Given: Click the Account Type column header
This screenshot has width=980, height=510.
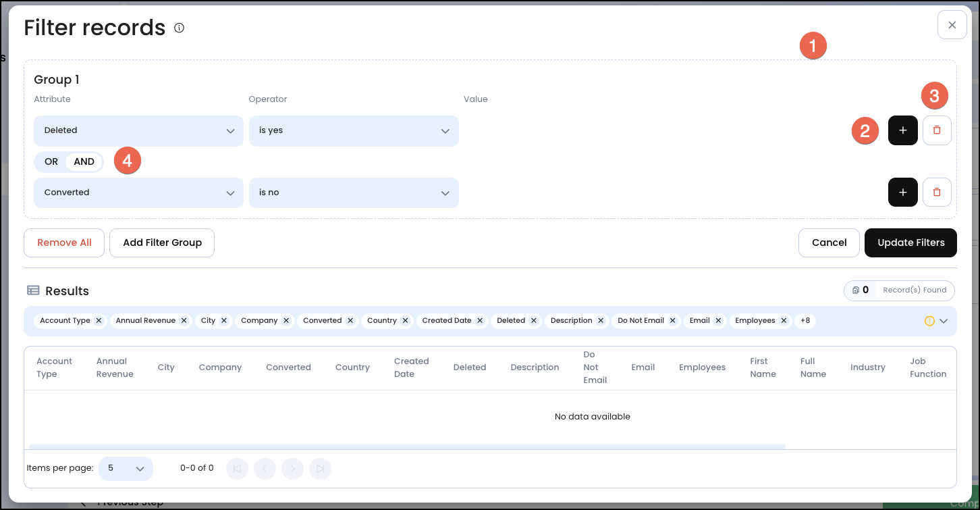Looking at the screenshot, I should pos(54,367).
